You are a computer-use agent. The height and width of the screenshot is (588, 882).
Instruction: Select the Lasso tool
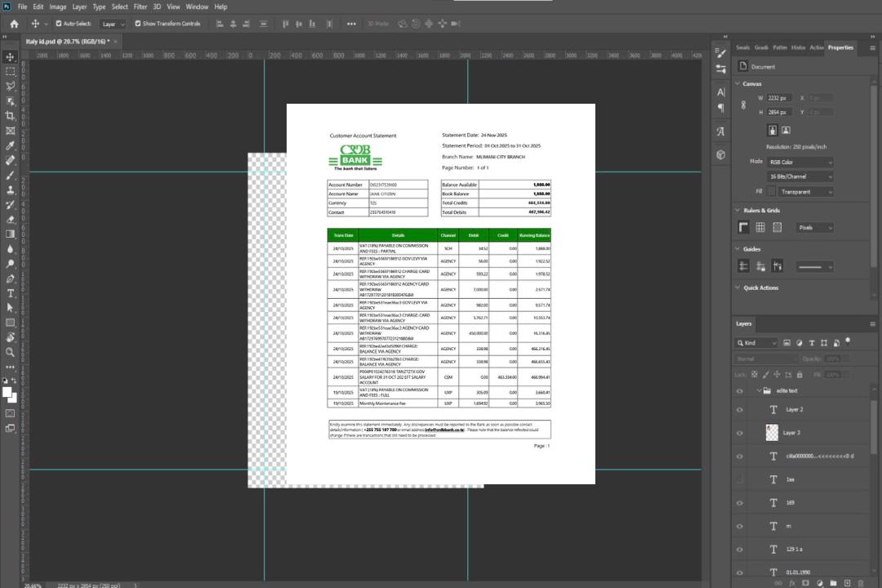pos(10,86)
